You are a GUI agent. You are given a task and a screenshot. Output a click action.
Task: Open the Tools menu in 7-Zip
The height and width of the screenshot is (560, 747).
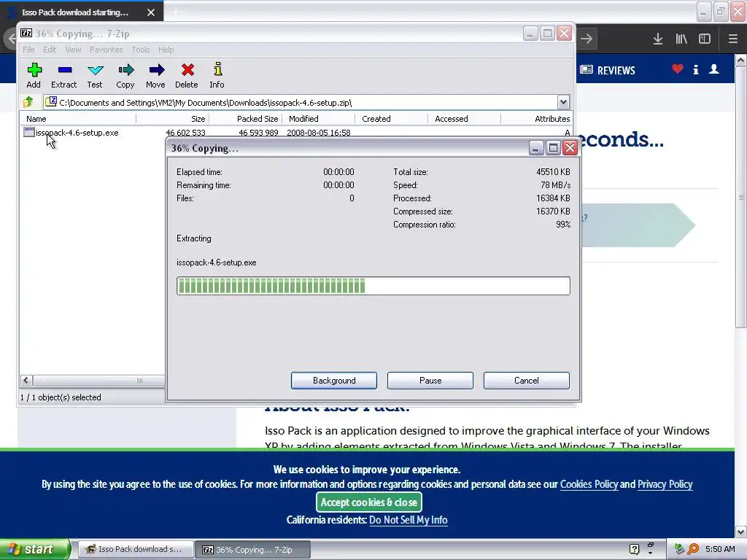(141, 50)
